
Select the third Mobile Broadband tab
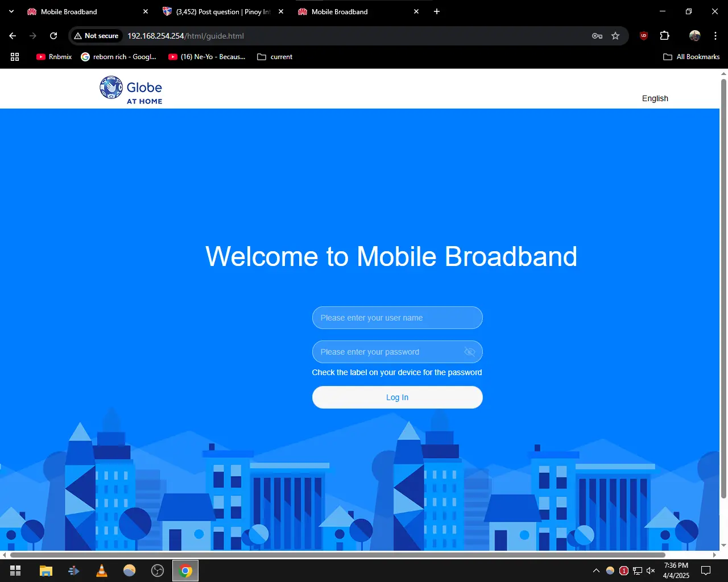click(358, 11)
